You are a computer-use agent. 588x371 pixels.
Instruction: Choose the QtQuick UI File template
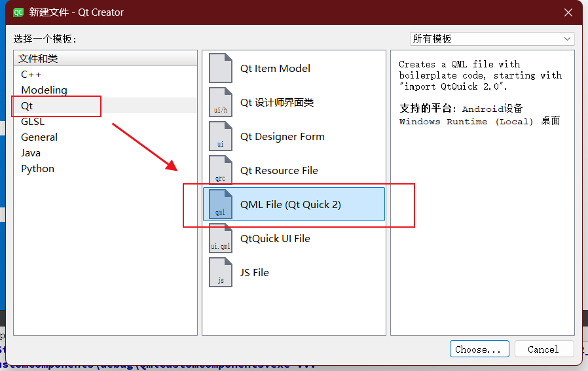coord(293,238)
